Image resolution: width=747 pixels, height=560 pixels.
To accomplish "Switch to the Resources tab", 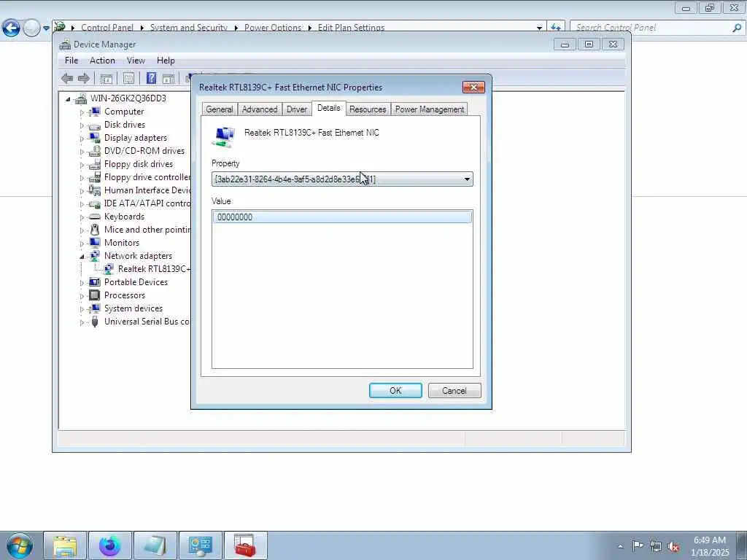I will point(368,109).
